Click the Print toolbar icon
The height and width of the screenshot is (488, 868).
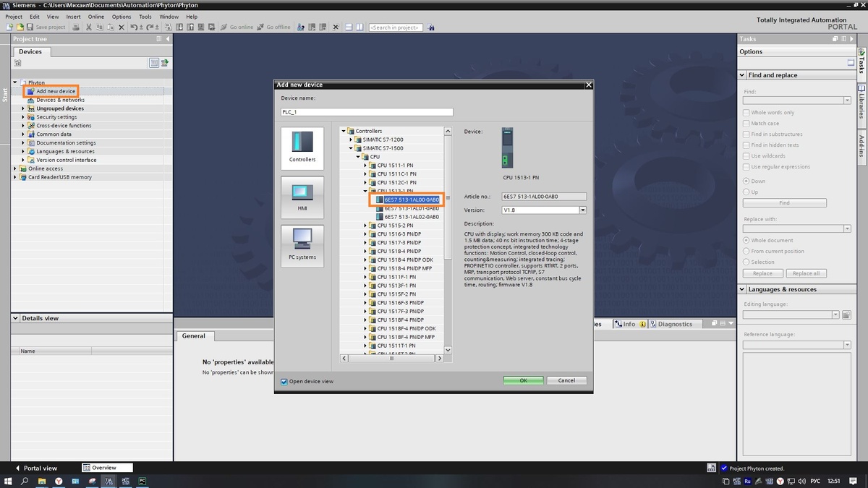tap(76, 27)
